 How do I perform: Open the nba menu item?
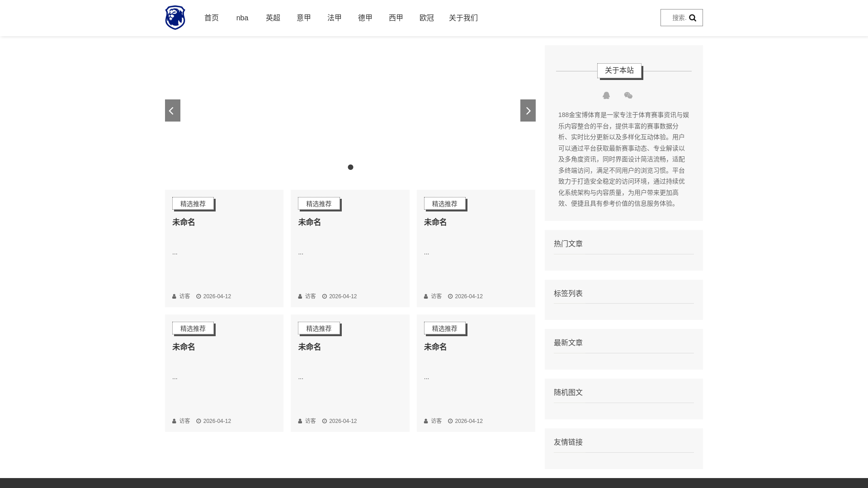pos(242,18)
